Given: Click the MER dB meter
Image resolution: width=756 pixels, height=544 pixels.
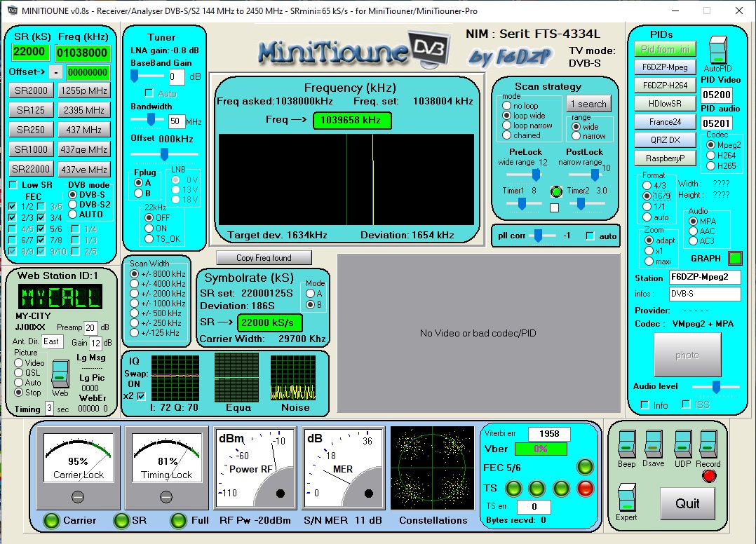Looking at the screenshot, I should [x=344, y=468].
